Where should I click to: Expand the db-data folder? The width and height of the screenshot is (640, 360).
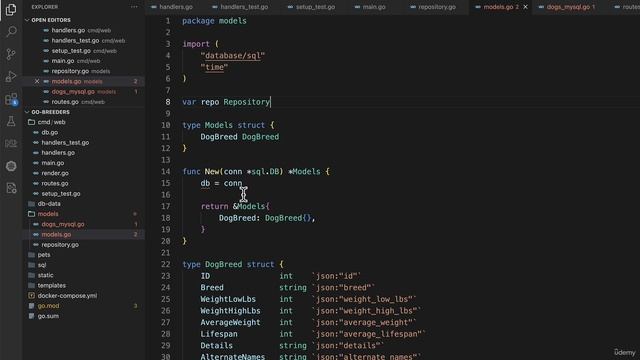point(49,204)
